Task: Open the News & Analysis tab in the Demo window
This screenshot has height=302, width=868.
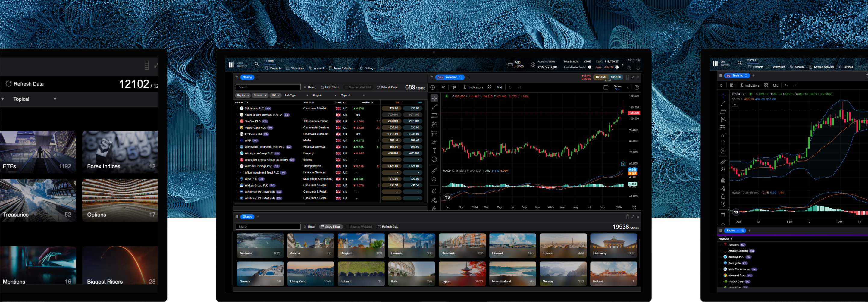Action: [x=342, y=68]
